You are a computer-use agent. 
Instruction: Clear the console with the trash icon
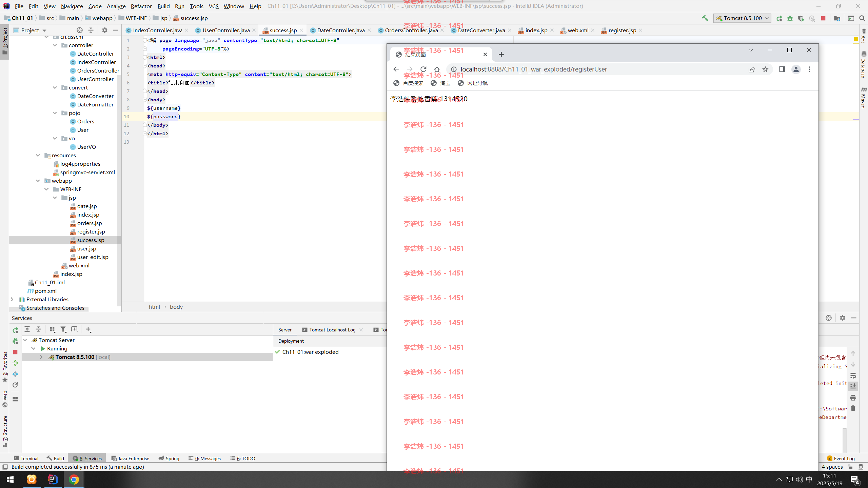click(853, 408)
